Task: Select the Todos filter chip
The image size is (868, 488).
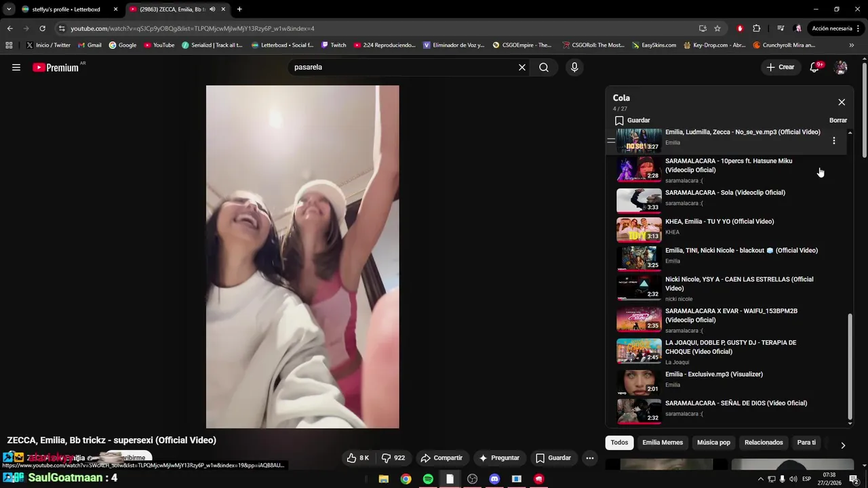Action: click(x=619, y=443)
